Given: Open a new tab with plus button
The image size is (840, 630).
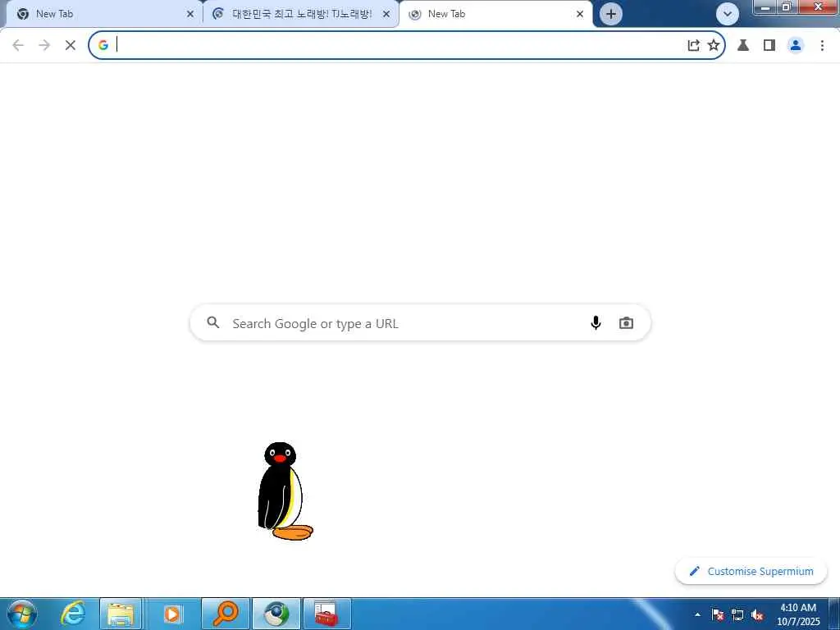Looking at the screenshot, I should (610, 14).
